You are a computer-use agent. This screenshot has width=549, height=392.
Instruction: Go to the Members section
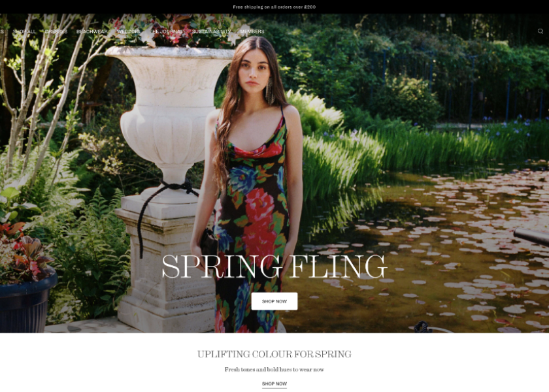(252, 31)
